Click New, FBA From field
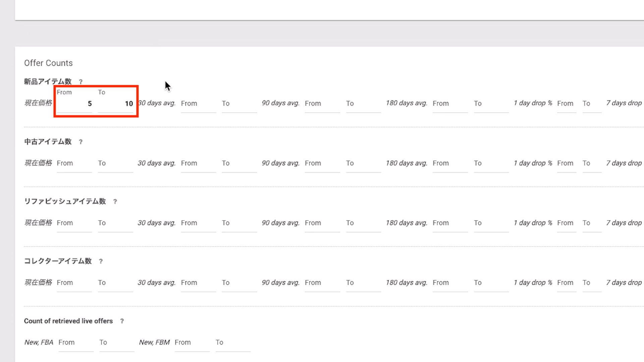Screen dimensions: 644x362 [76, 343]
